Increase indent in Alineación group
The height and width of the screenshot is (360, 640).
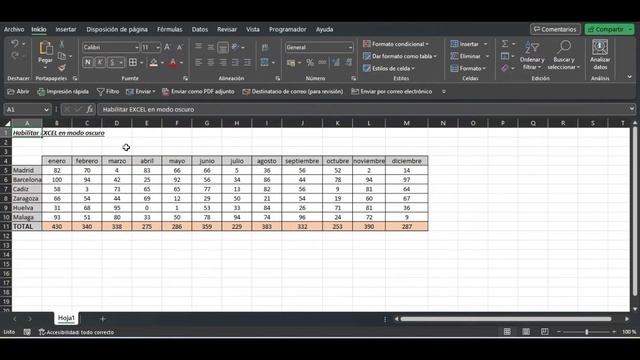coord(247,62)
